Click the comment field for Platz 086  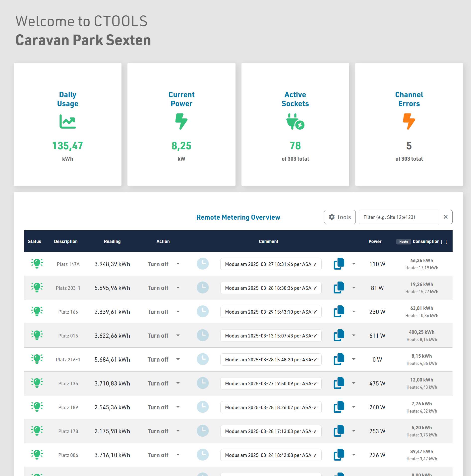[271, 455]
